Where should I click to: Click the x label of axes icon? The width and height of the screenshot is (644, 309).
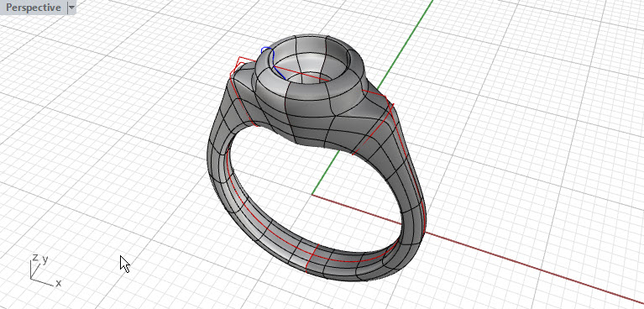(59, 283)
